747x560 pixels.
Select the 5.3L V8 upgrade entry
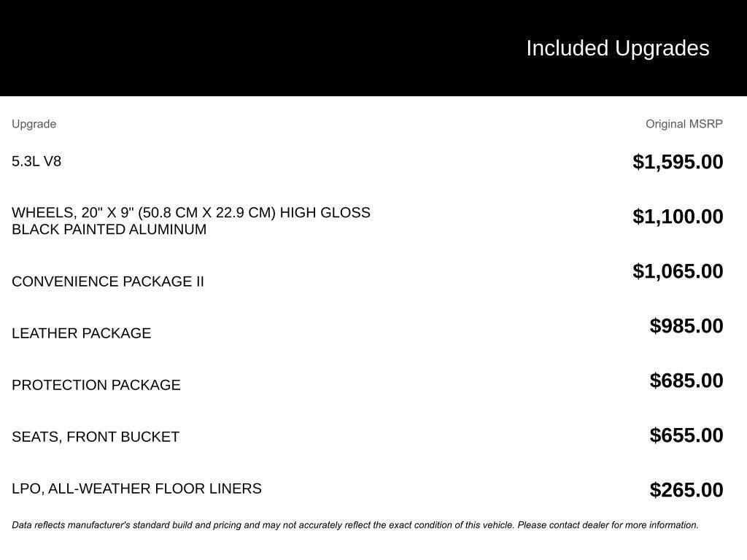pyautogui.click(x=36, y=161)
